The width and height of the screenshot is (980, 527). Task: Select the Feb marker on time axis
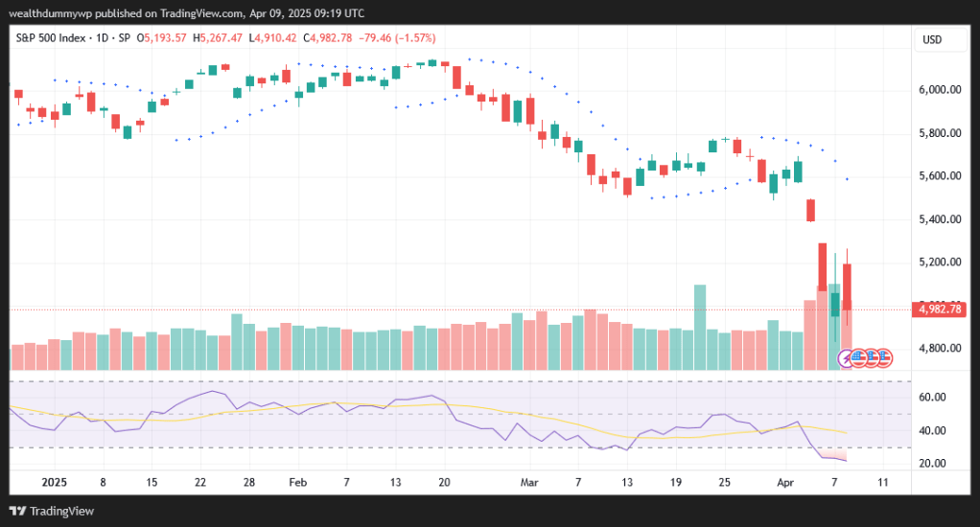pyautogui.click(x=297, y=485)
